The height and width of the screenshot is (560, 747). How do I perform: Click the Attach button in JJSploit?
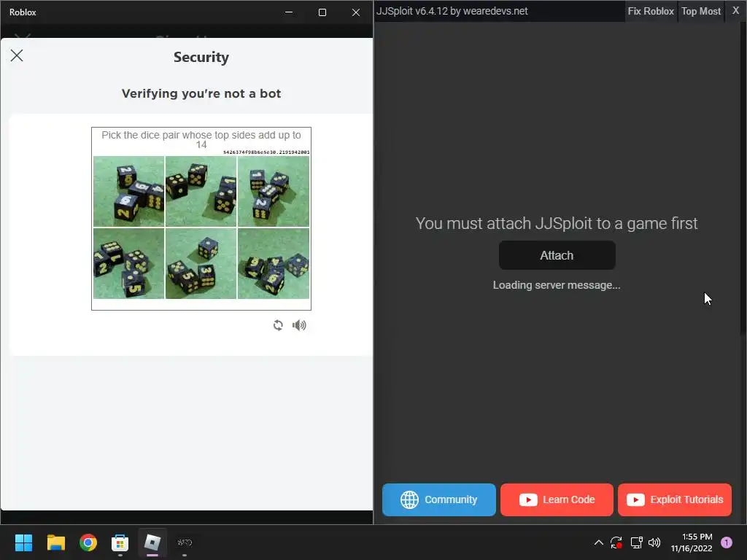coord(557,255)
